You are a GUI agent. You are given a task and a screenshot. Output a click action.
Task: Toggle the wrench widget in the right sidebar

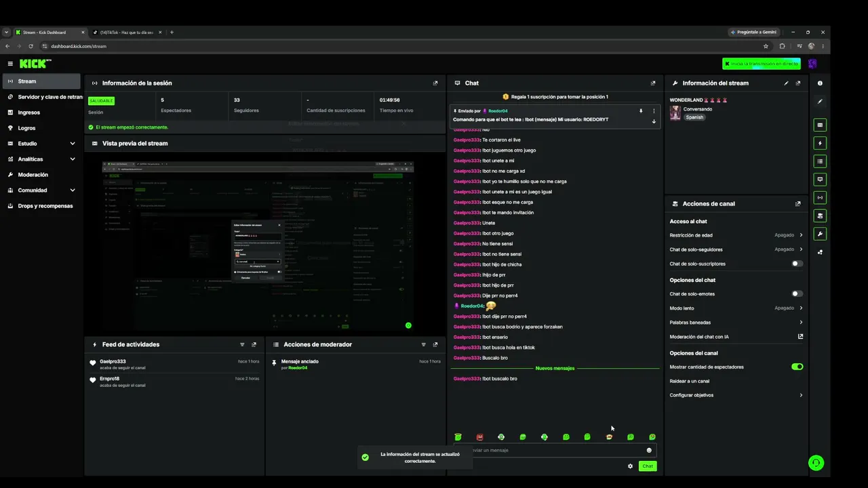(820, 234)
